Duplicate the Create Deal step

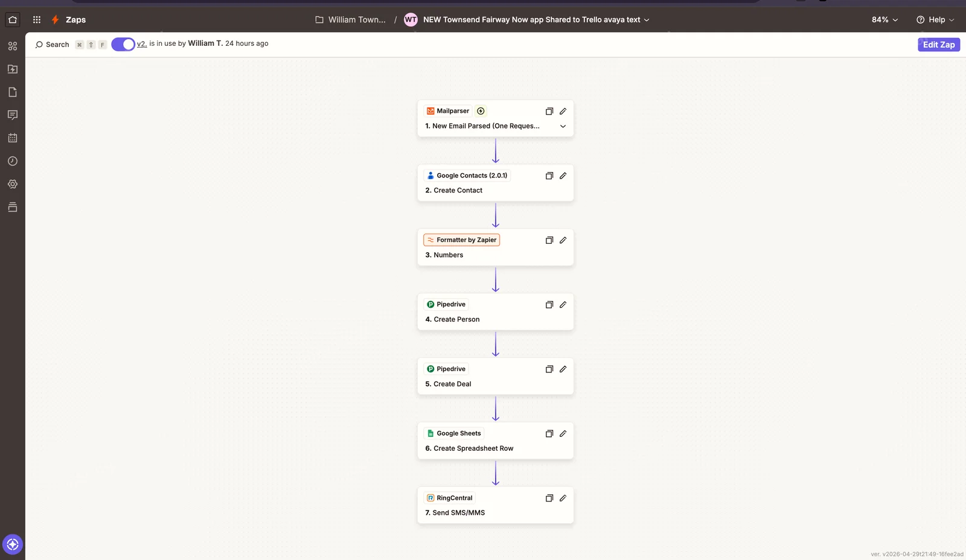(549, 369)
